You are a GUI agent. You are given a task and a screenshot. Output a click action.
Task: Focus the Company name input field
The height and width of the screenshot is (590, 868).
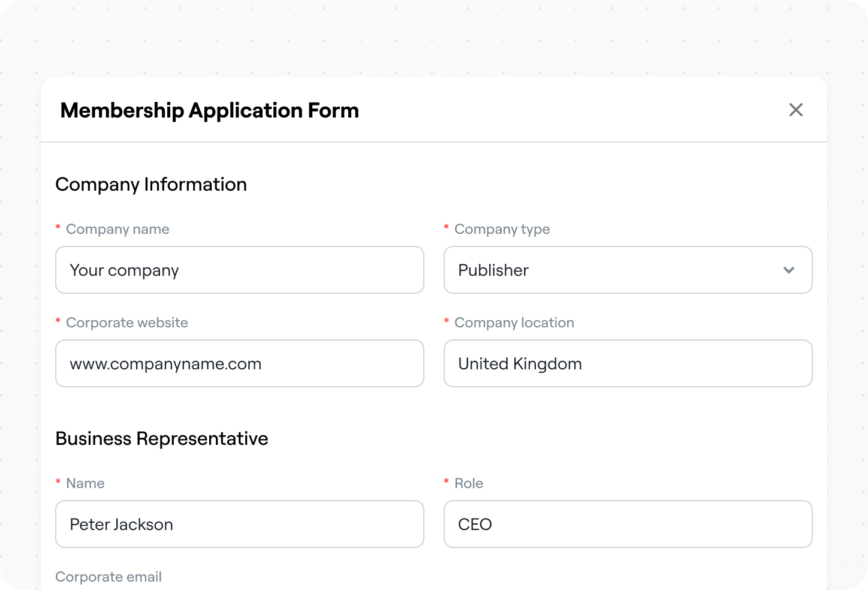(239, 270)
